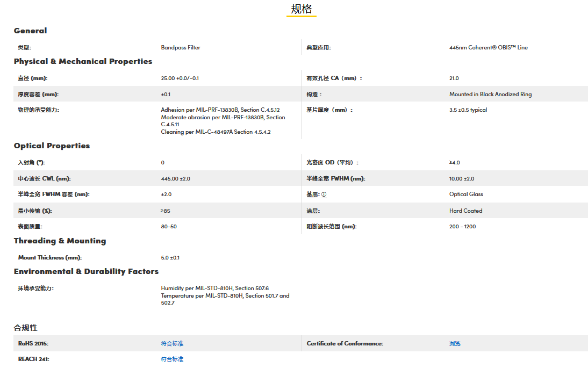Click the Threading & Mounting heading
The height and width of the screenshot is (368, 588).
tap(60, 241)
